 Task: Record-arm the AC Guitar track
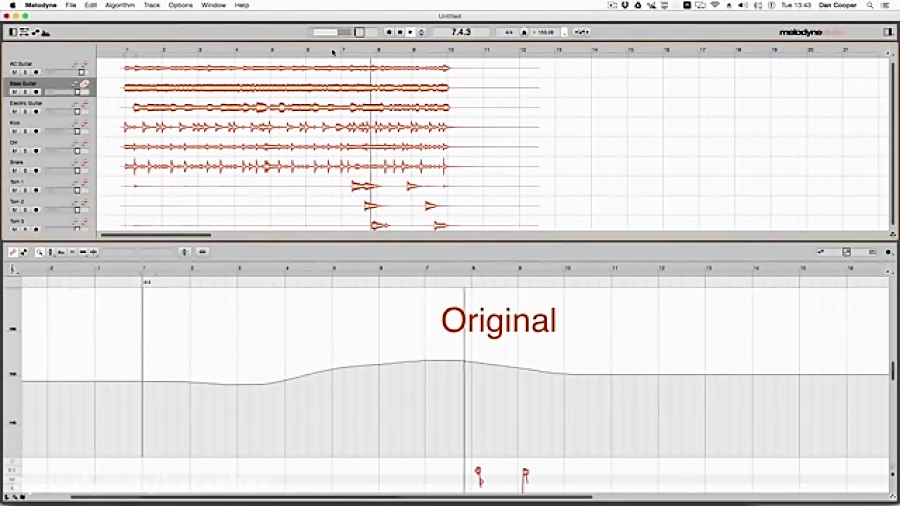pos(36,72)
